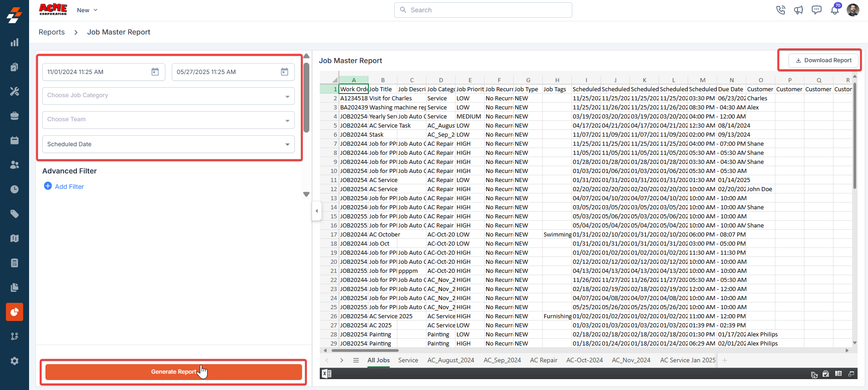Switch to the AC_Sep_2024 sheet tab
The width and height of the screenshot is (868, 390).
pyautogui.click(x=502, y=360)
